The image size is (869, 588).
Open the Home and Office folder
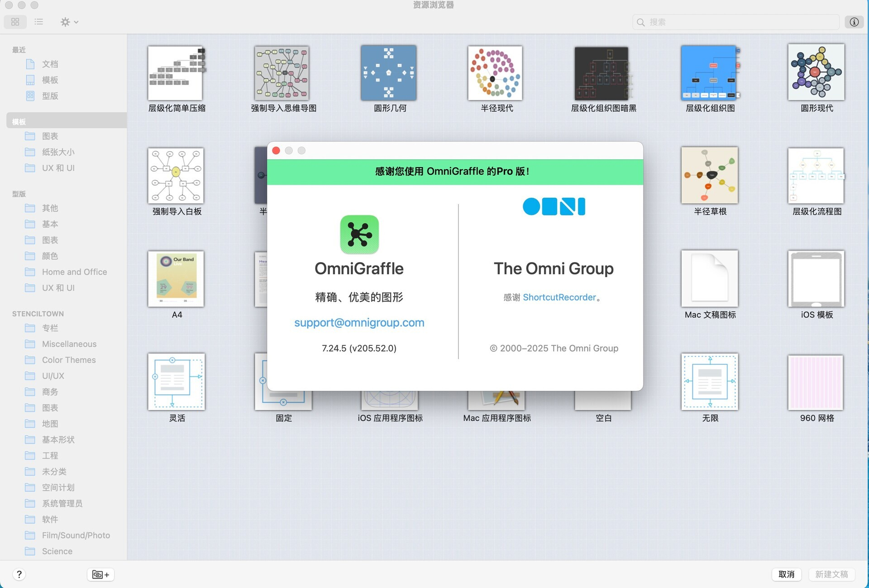coord(74,272)
